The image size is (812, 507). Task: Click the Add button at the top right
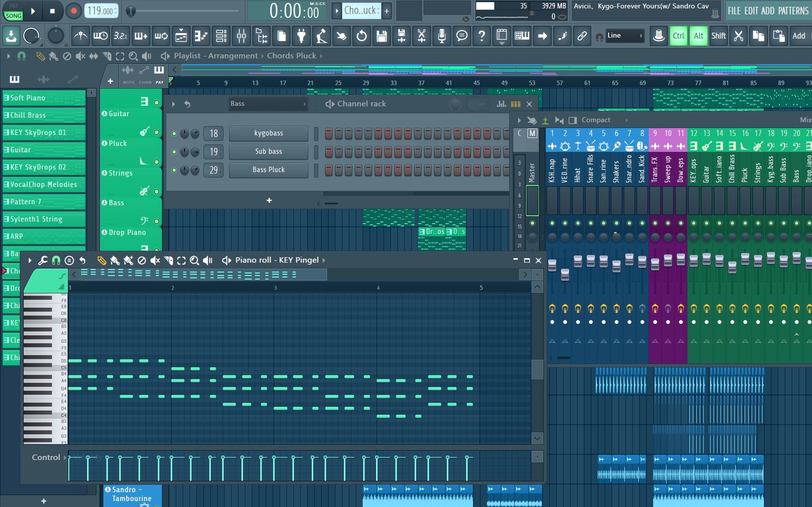point(799,36)
